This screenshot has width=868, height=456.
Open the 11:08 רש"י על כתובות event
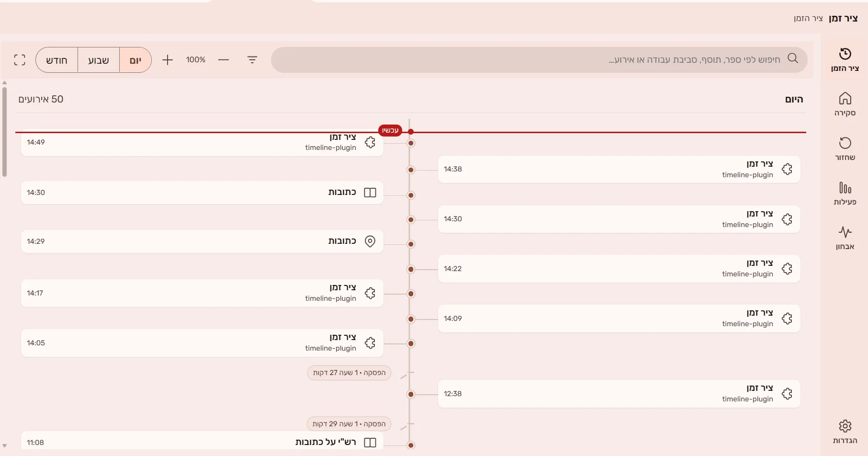tap(202, 441)
